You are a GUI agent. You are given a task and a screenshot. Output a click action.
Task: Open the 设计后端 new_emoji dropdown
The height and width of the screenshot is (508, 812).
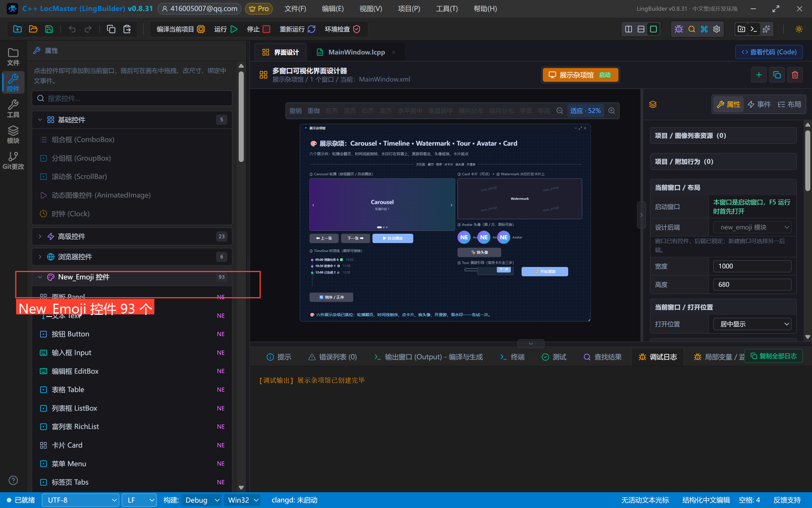[752, 227]
